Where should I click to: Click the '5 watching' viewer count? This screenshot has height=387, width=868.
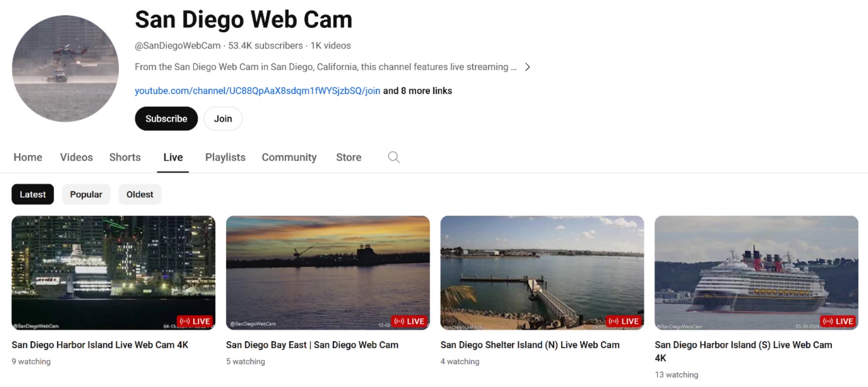[246, 362]
